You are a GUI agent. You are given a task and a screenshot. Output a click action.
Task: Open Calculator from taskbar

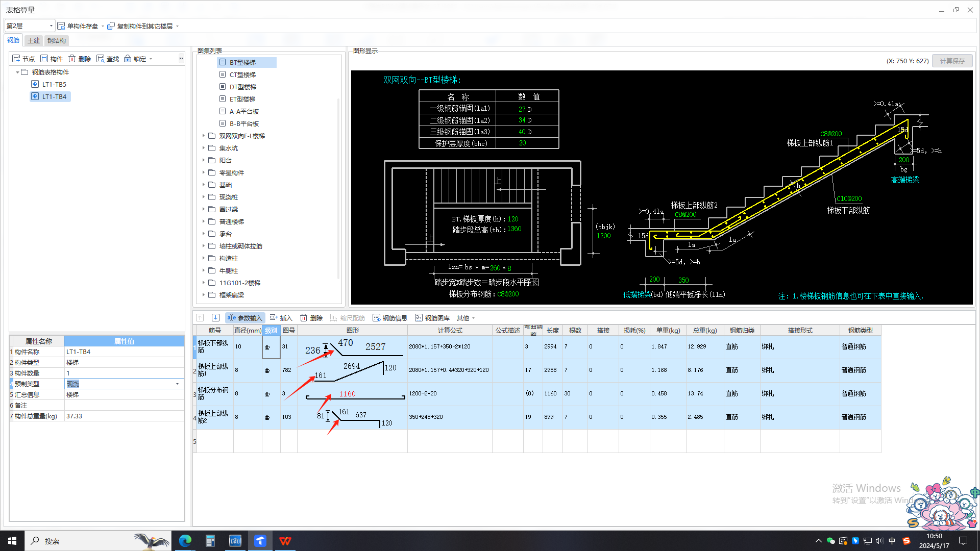[x=210, y=541]
